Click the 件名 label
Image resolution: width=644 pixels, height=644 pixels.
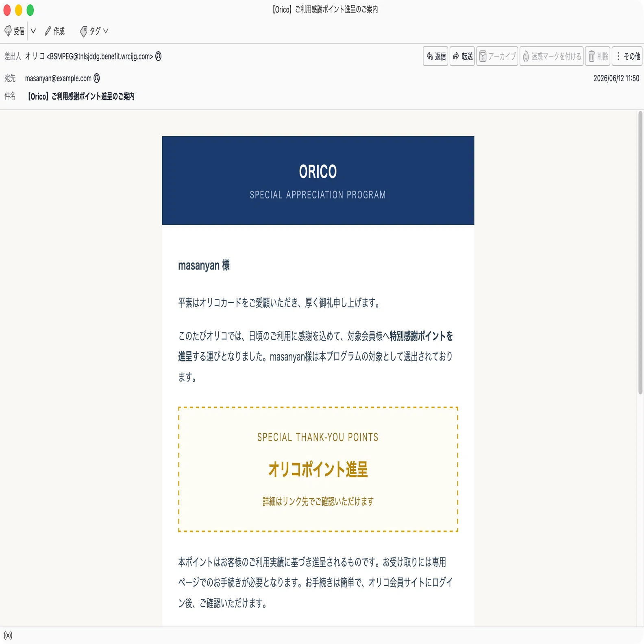pos(10,96)
